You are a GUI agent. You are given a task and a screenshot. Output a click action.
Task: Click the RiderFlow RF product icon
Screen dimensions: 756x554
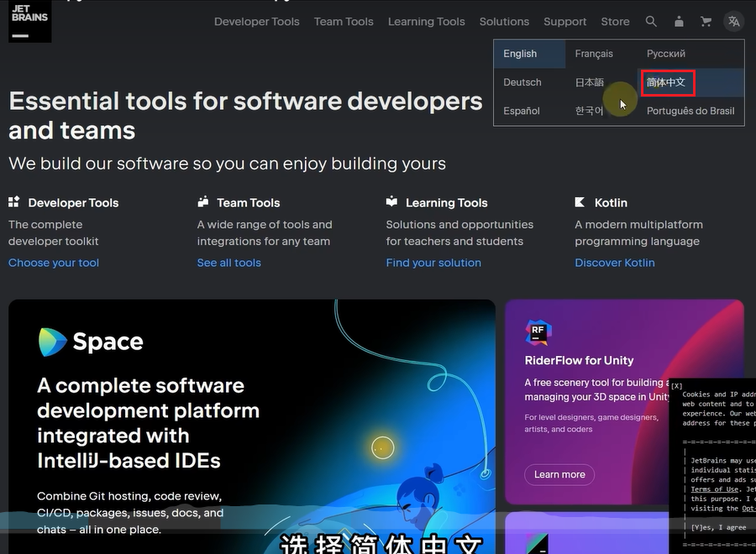pos(538,332)
